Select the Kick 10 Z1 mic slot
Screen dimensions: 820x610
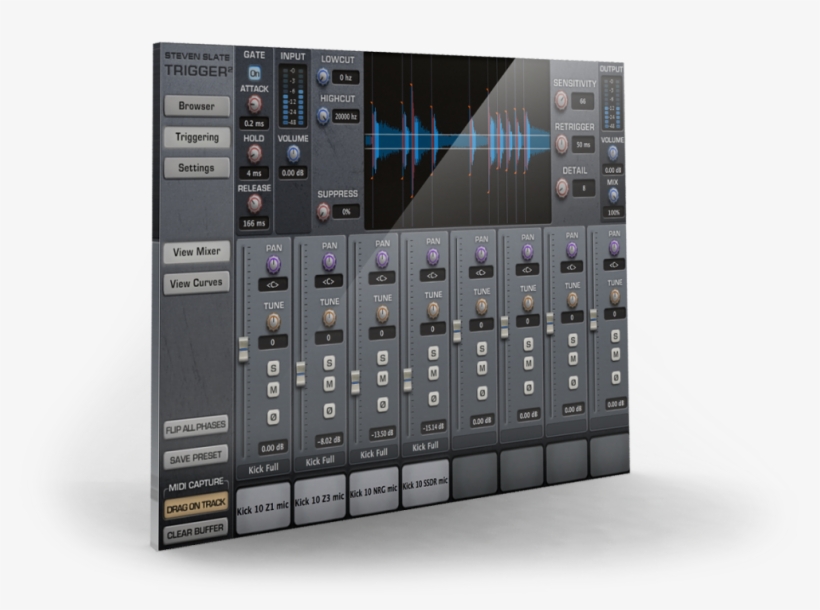[263, 507]
